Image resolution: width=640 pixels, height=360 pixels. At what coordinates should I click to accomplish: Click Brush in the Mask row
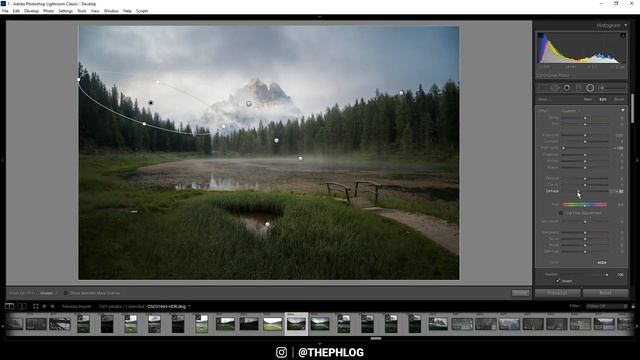(619, 99)
